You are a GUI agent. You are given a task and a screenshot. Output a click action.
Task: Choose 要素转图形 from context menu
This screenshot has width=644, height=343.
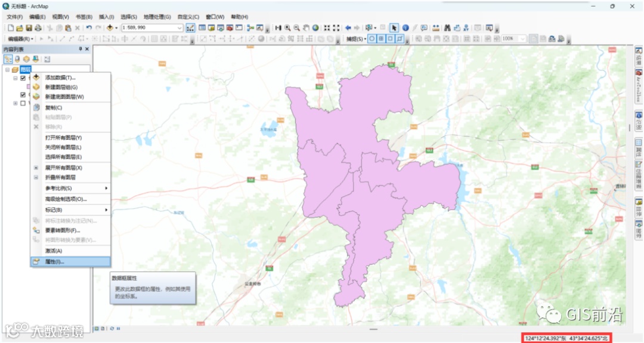pos(70,230)
